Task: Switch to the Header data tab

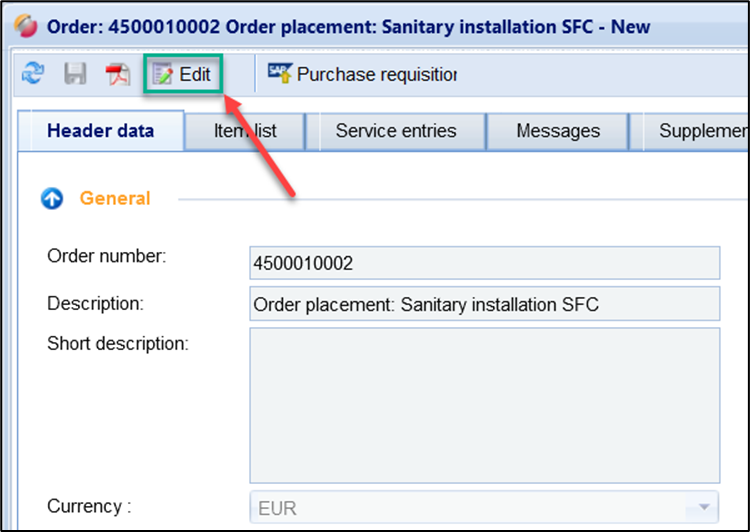Action: 101,131
